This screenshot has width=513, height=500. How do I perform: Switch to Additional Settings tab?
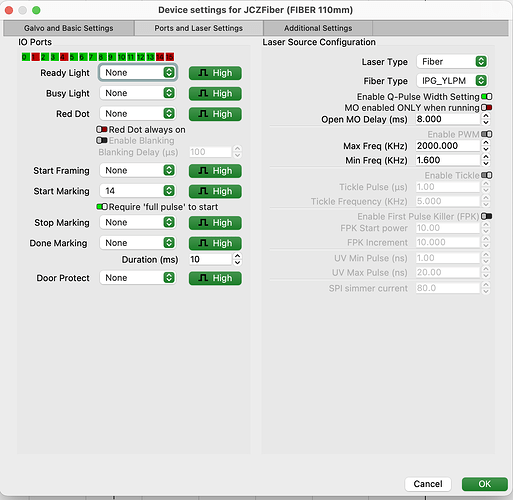(x=318, y=28)
